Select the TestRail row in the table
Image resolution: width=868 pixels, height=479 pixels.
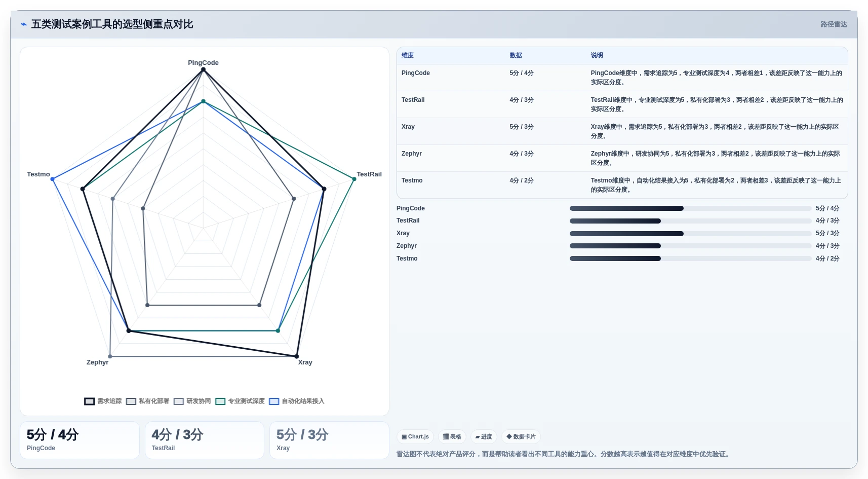(622, 104)
